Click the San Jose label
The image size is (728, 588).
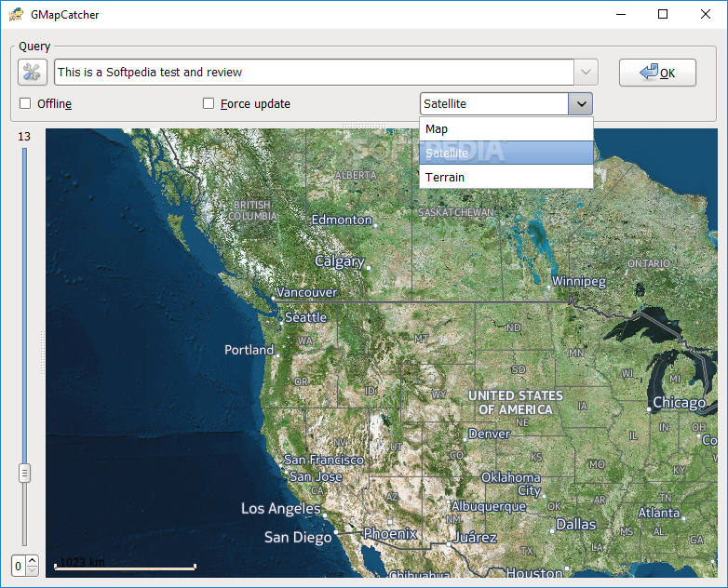[x=316, y=476]
